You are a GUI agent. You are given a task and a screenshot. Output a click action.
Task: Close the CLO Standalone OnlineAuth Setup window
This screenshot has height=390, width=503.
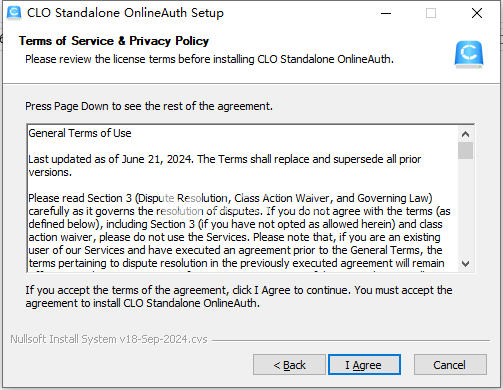tap(477, 13)
